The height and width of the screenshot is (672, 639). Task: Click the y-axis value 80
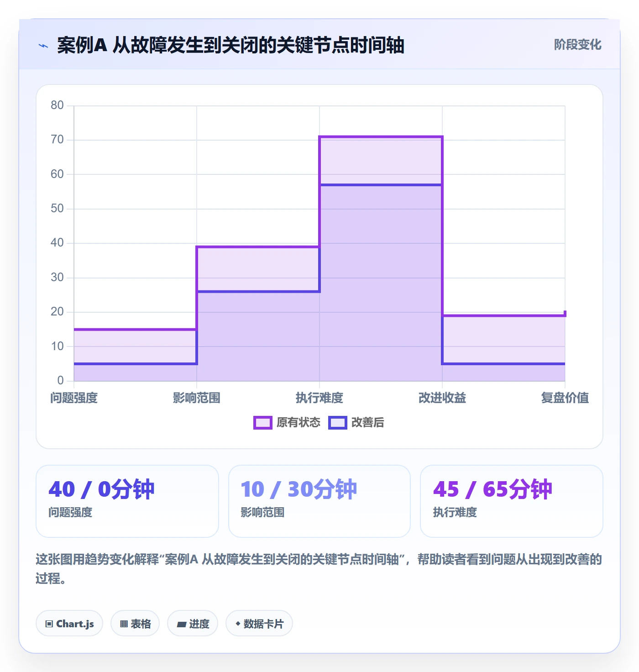[57, 105]
